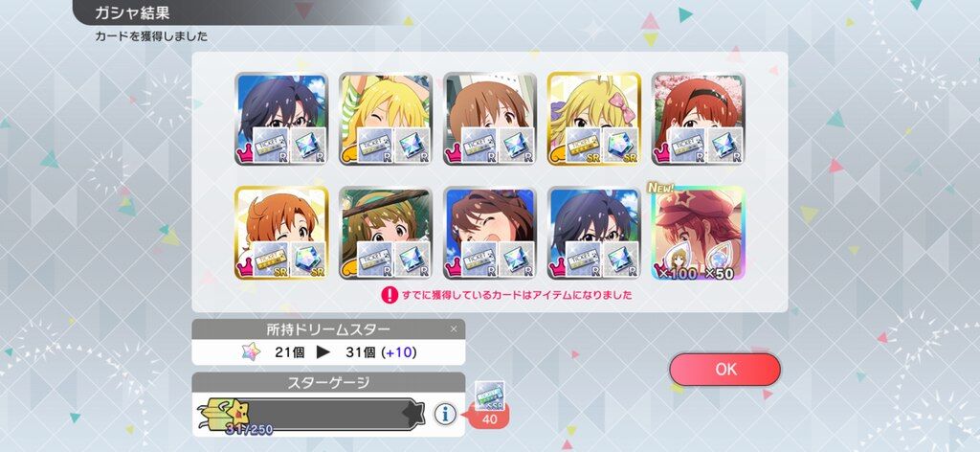The height and width of the screenshot is (452, 980).
Task: Select the red-haired headband card by cherry blossoms
Action: pos(698,119)
